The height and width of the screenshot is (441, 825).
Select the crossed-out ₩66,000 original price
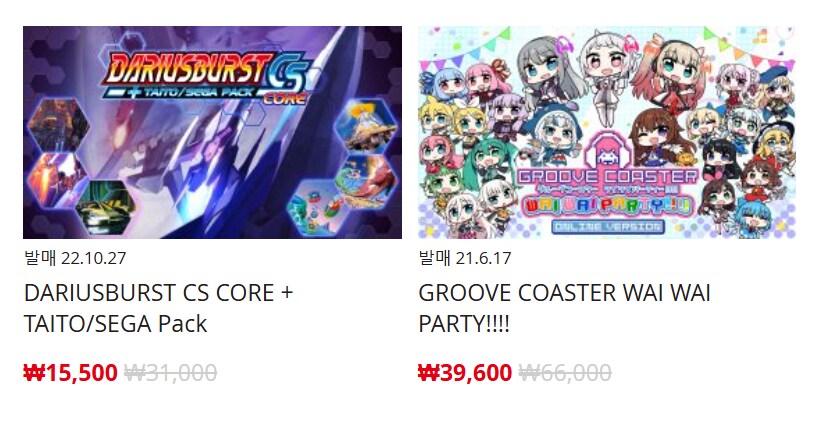click(565, 373)
